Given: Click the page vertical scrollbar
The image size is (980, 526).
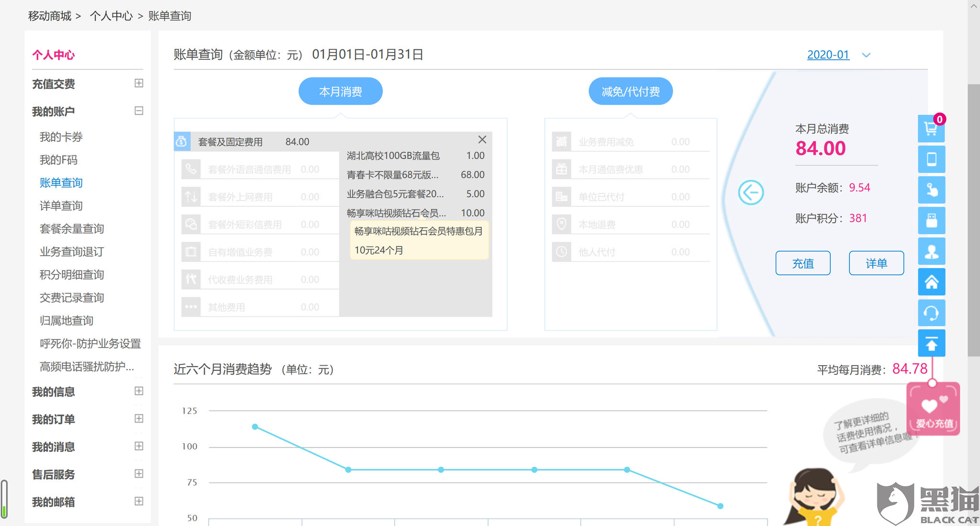Looking at the screenshot, I should [973, 220].
